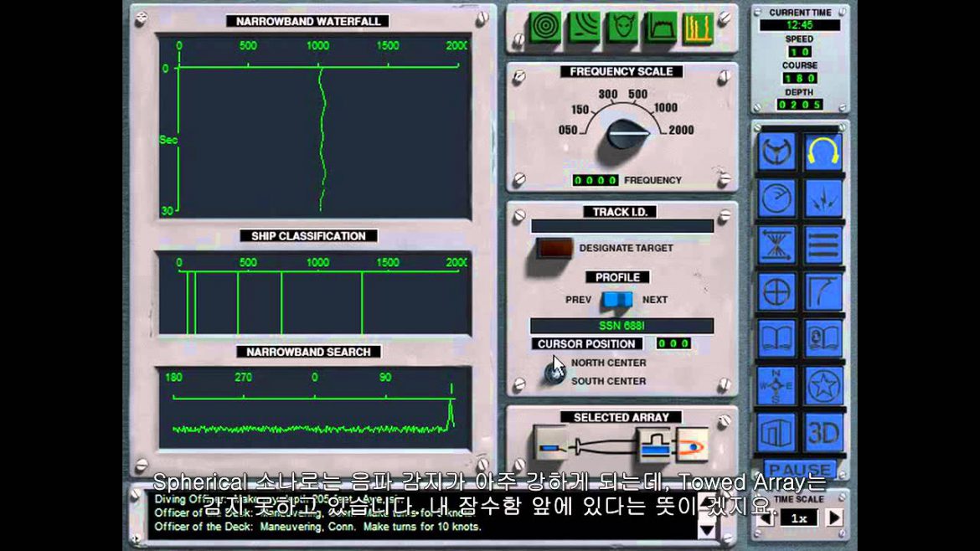This screenshot has height=551, width=980.
Task: Toggle the North/South center switch
Action: tap(554, 371)
